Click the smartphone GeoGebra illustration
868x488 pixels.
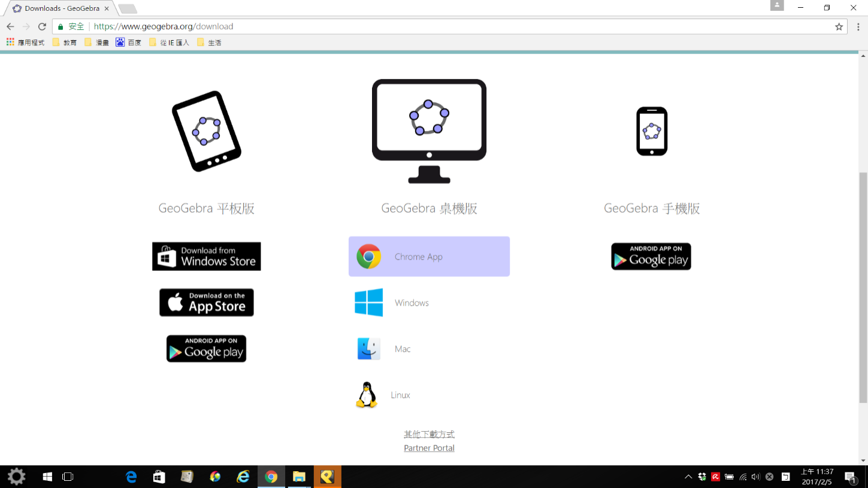click(x=652, y=131)
